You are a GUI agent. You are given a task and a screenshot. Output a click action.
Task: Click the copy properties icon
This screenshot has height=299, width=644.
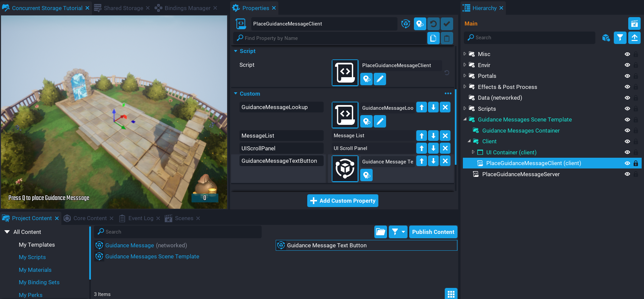pos(433,38)
